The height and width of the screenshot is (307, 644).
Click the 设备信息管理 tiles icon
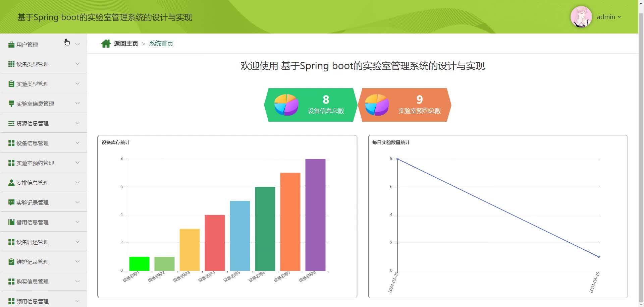11,143
